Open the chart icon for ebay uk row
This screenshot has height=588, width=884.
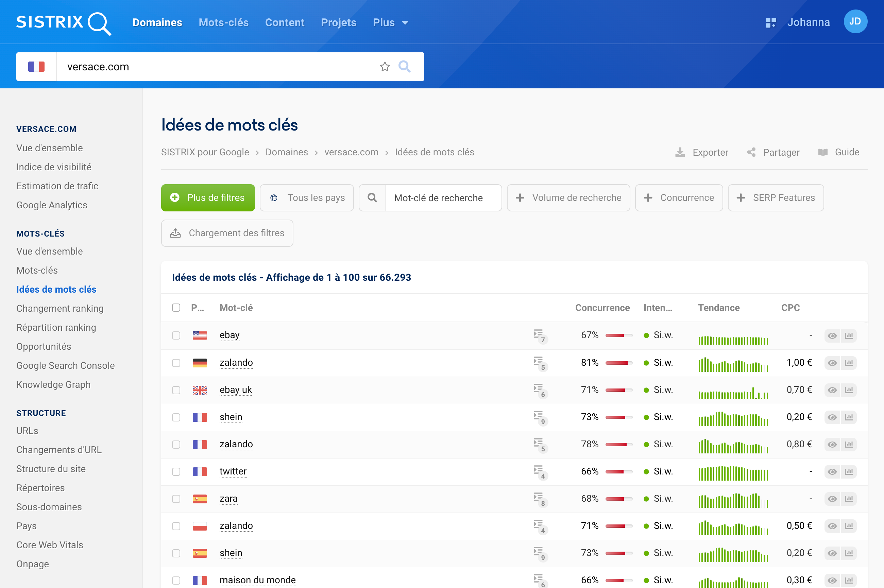(x=849, y=390)
